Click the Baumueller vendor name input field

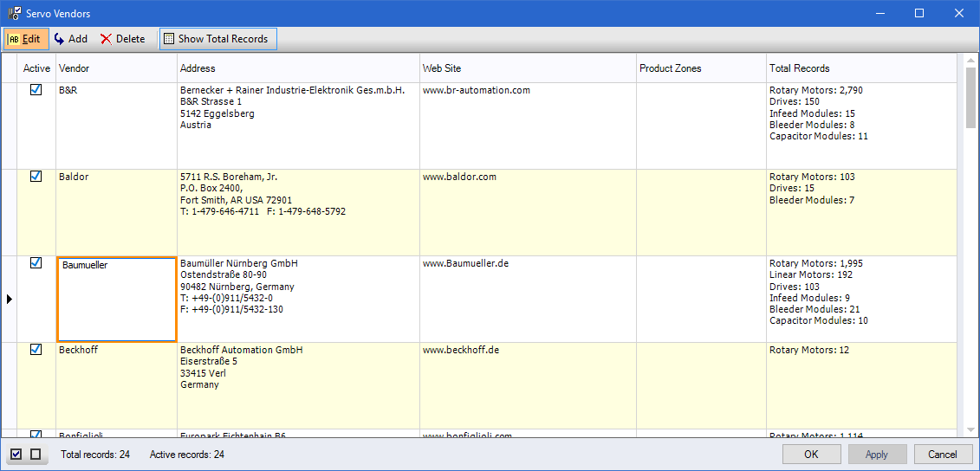(x=116, y=299)
